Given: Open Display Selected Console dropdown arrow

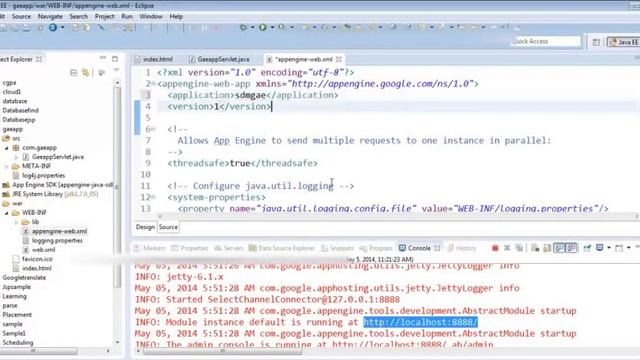Looking at the screenshot, I should pyautogui.click(x=609, y=248).
